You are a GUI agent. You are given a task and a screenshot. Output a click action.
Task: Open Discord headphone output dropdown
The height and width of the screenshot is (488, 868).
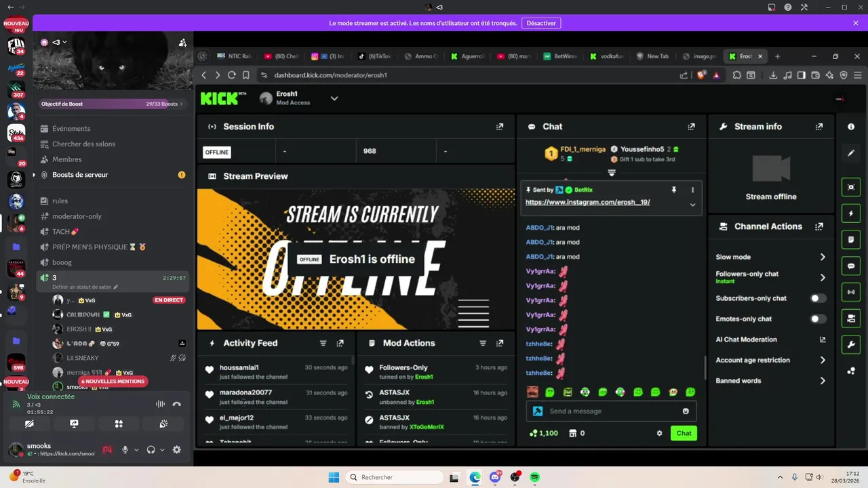pos(162,449)
